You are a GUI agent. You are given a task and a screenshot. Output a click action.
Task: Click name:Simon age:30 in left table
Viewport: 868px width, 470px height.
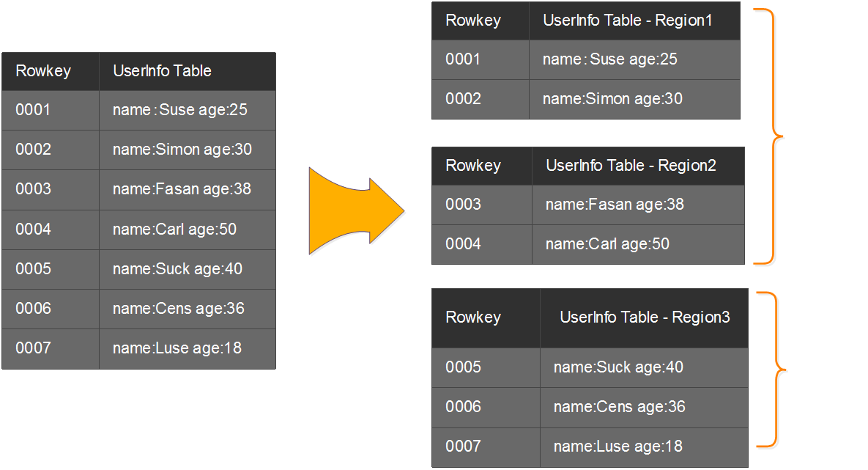pyautogui.click(x=182, y=150)
